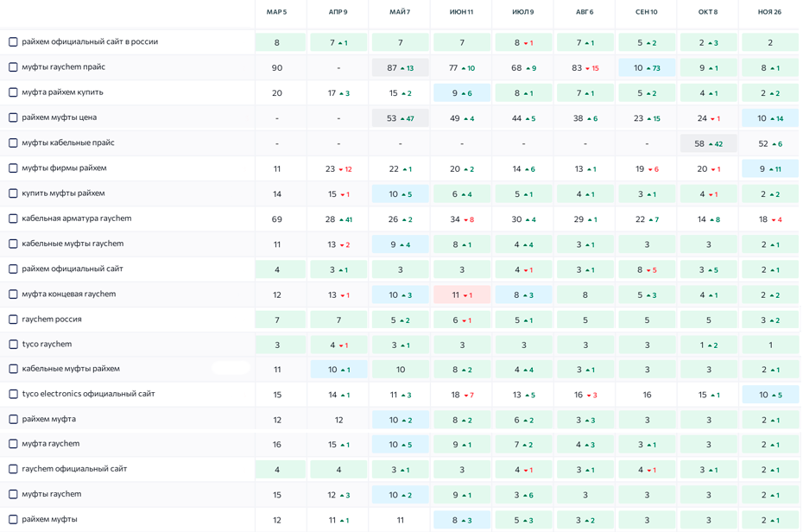
Task: Select МАР 5 cell for кабельная арматура raychem
Action: [277, 219]
